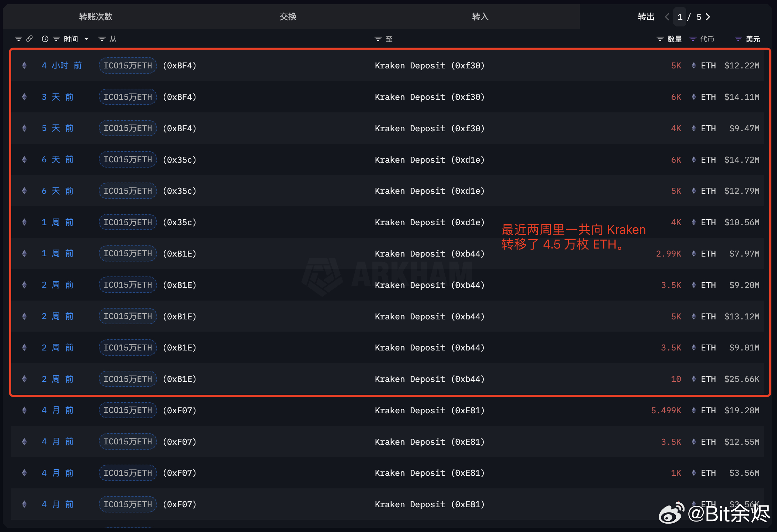Click the 5.499K amount value
777x532 pixels.
pyautogui.click(x=666, y=410)
